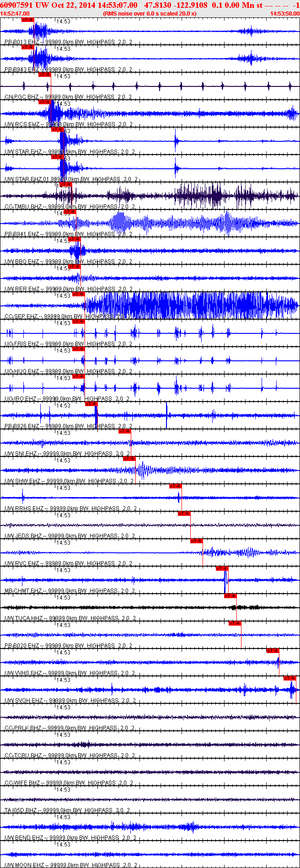The width and height of the screenshot is (300, 868).
Task: Click the RMS noise scaling note
Action: coord(150,14)
